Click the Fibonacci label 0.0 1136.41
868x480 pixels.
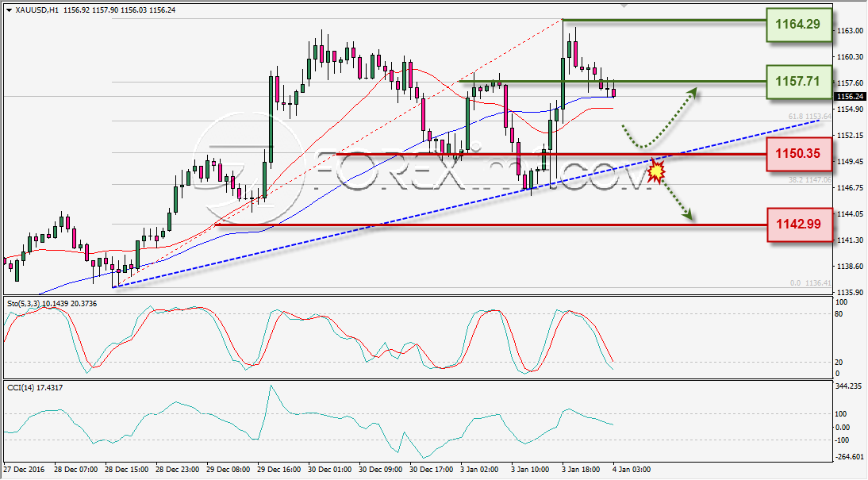pos(811,283)
